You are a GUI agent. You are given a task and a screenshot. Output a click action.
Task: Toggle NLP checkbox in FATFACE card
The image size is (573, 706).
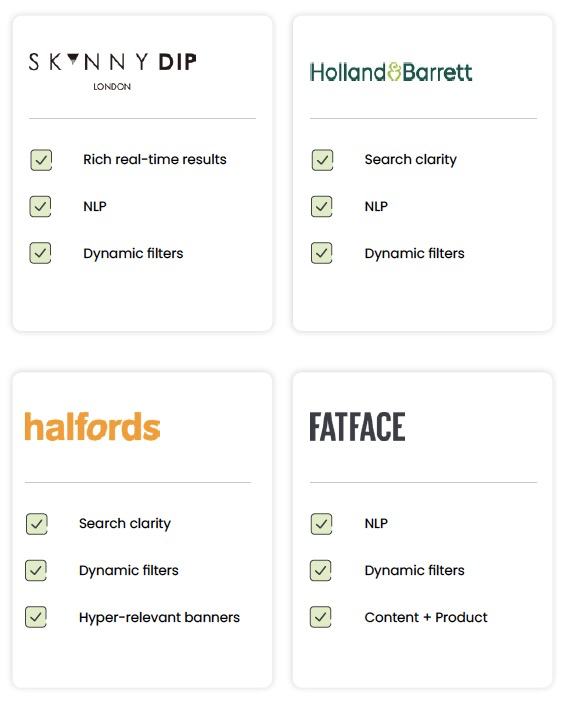click(x=321, y=524)
